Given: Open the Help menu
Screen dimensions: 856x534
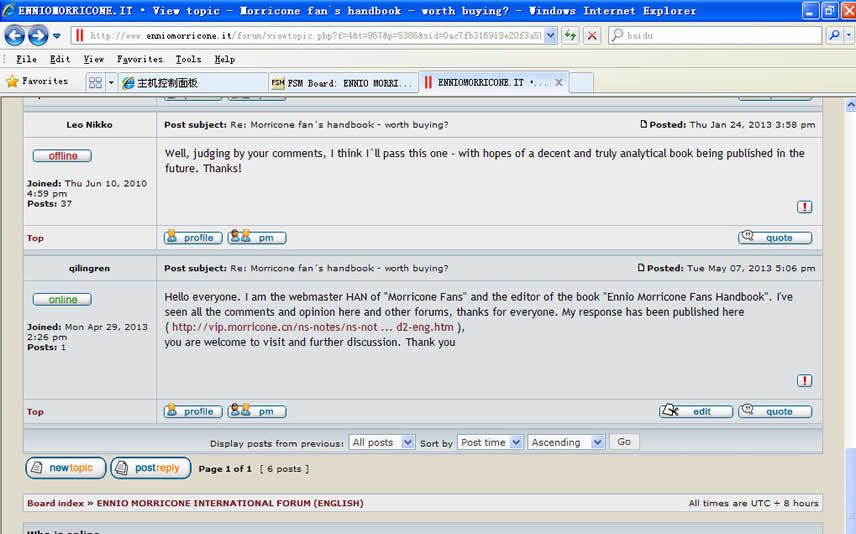Looking at the screenshot, I should pyautogui.click(x=224, y=59).
